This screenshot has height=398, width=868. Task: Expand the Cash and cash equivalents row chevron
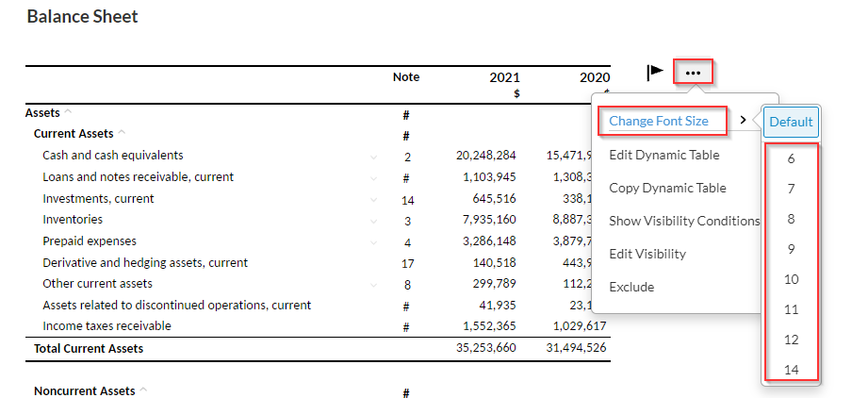(374, 157)
